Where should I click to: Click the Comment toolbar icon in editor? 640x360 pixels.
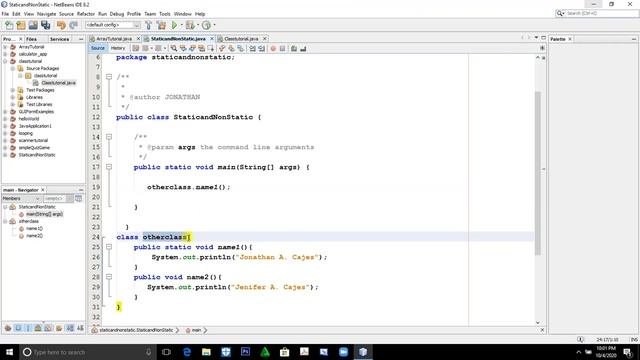coord(294,49)
